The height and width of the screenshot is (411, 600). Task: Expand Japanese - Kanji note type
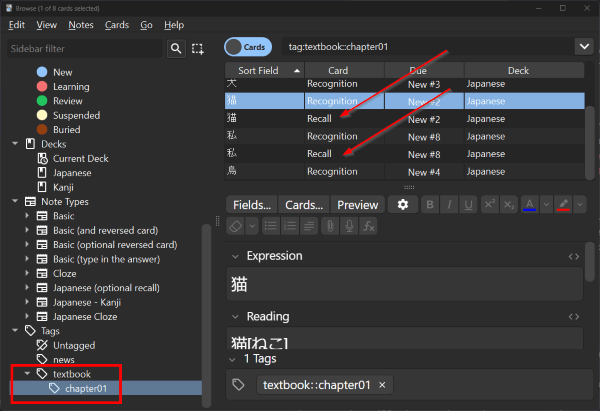click(x=27, y=302)
